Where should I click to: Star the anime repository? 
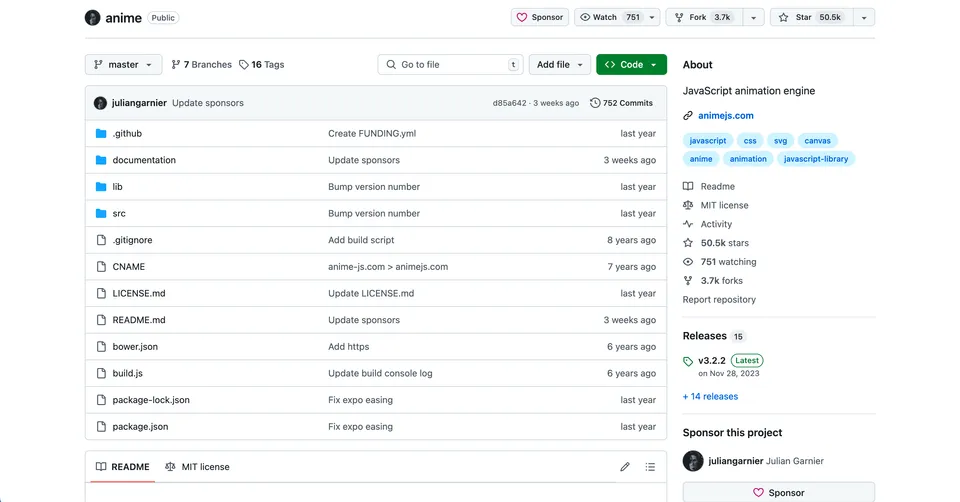click(809, 17)
